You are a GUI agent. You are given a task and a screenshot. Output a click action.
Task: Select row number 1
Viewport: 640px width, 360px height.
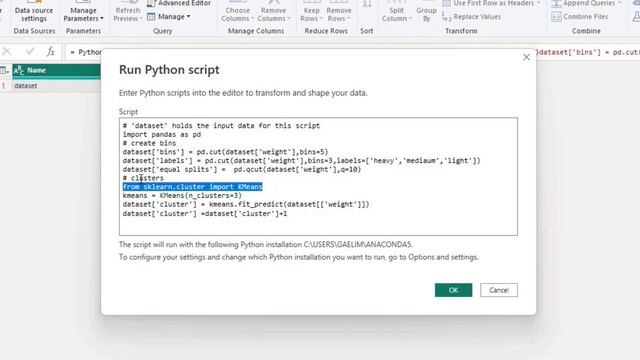coord(4,86)
